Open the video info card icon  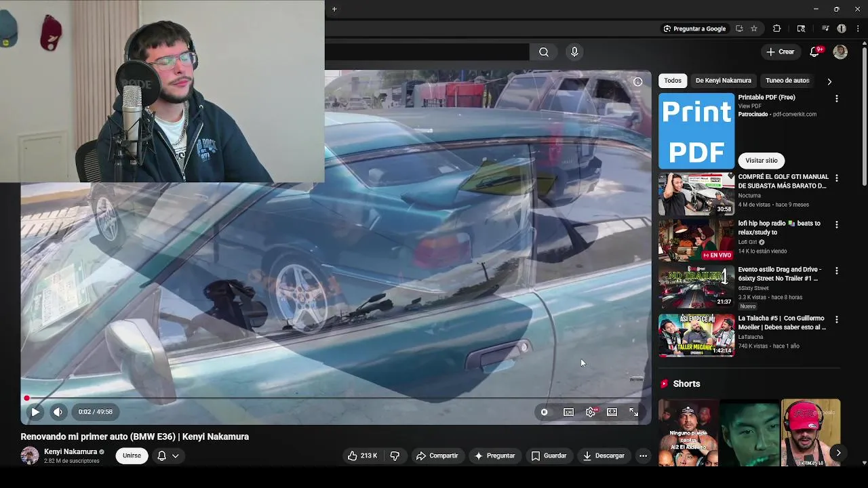[637, 81]
